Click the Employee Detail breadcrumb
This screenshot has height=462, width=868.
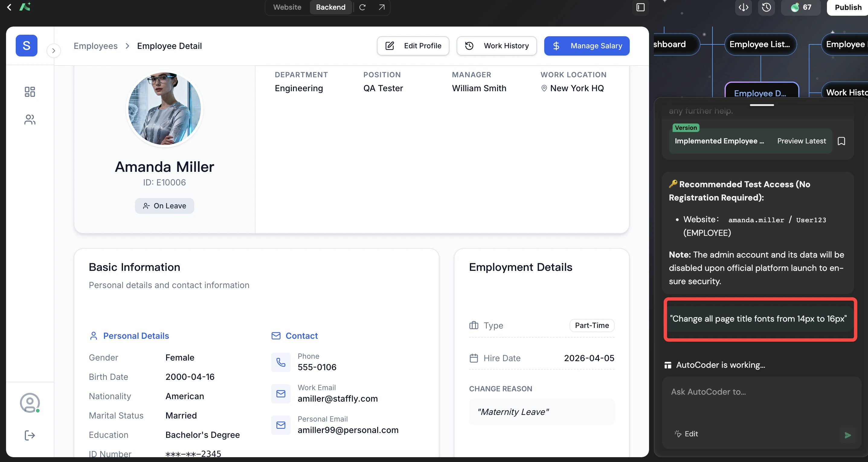169,46
